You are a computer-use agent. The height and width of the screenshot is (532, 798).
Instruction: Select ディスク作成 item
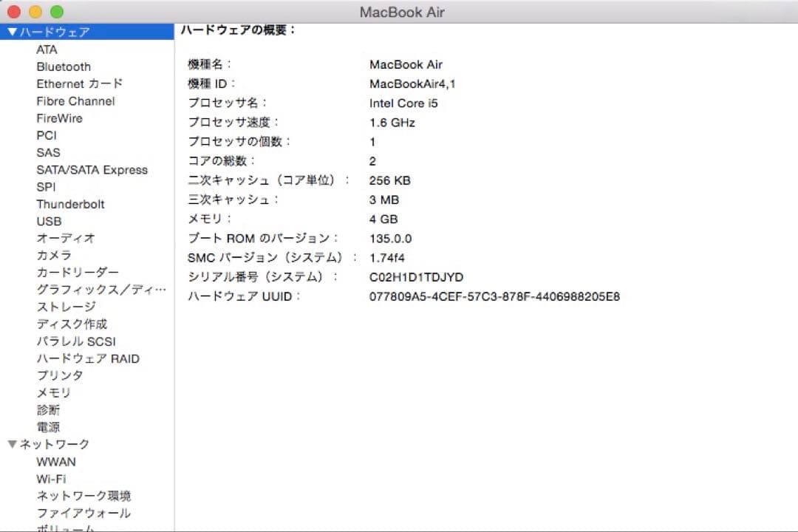[72, 324]
